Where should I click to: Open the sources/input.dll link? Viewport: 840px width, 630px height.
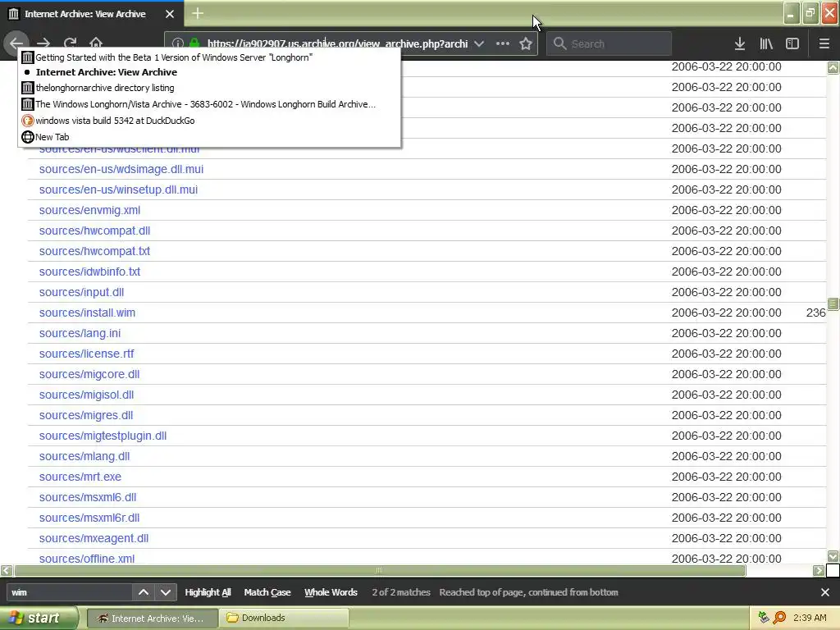pos(81,293)
